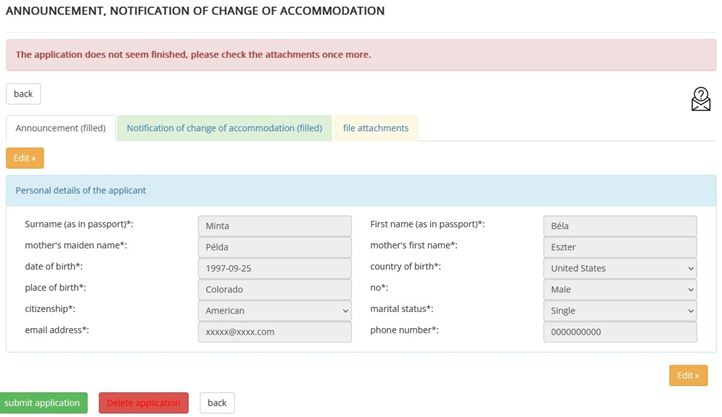Click the Surname field showing Minta
The width and height of the screenshot is (722, 417).
coord(275,226)
